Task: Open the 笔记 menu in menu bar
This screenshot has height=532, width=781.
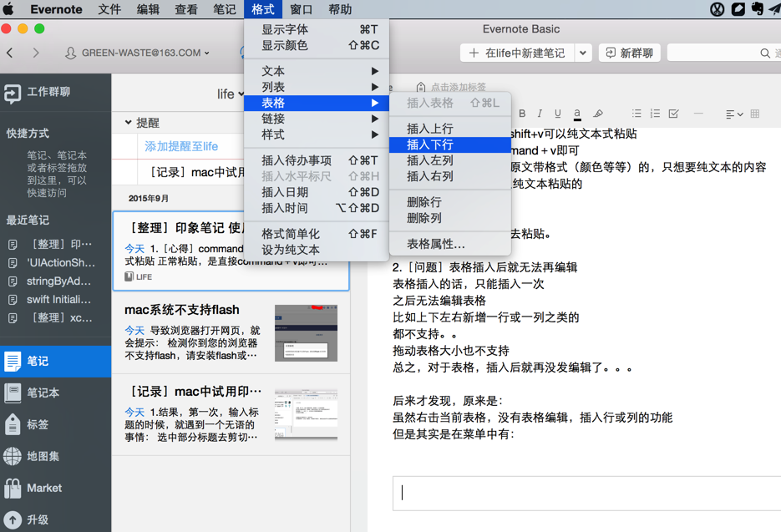Action: pos(224,9)
